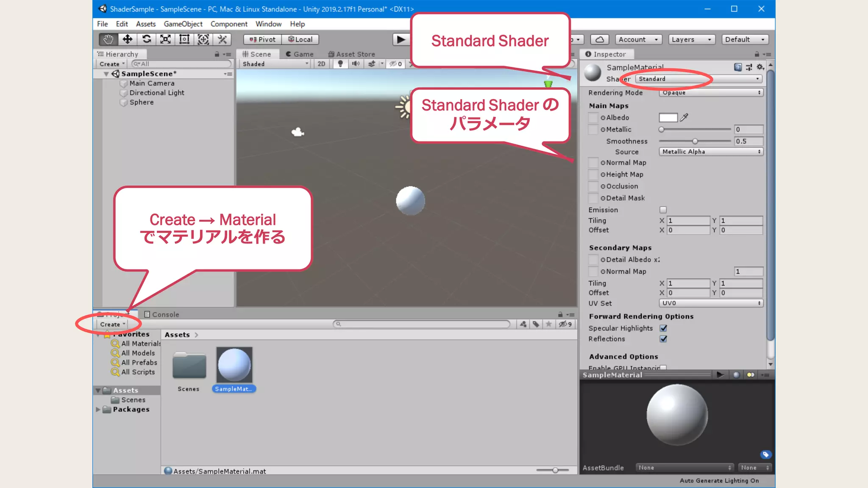The height and width of the screenshot is (488, 868).
Task: Select the SampleMaterial asset thumbnail
Action: pyautogui.click(x=234, y=365)
